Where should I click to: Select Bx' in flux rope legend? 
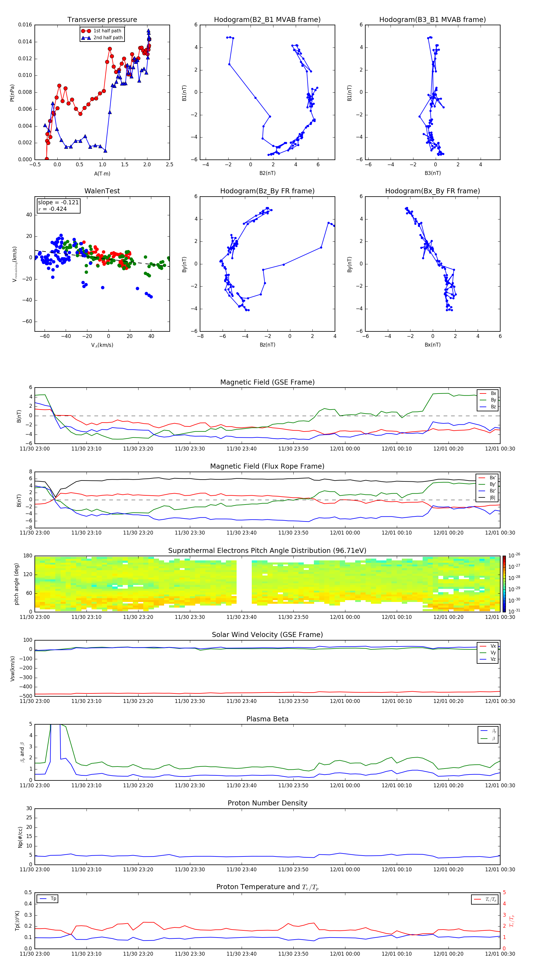pyautogui.click(x=487, y=478)
